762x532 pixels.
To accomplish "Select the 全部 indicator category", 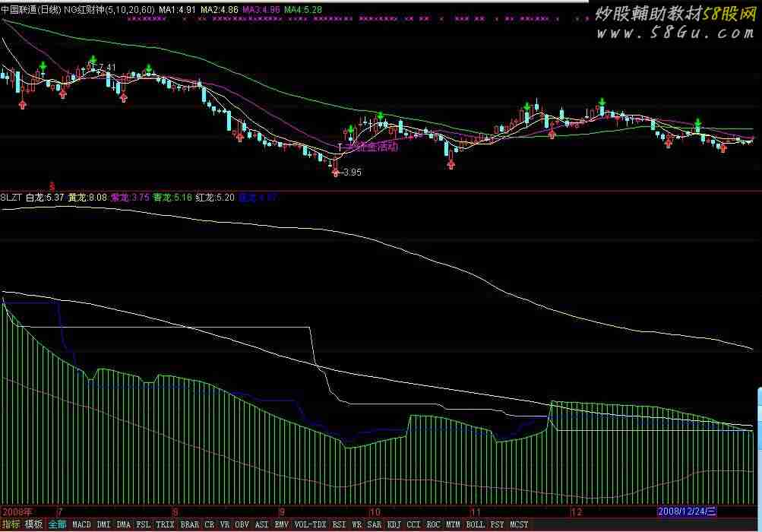I will coord(58,524).
